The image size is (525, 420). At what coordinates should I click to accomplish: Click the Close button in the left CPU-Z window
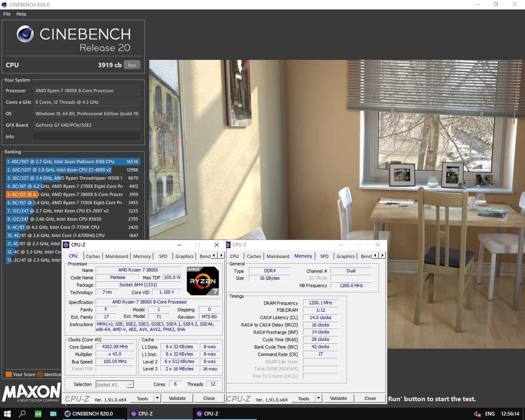click(x=209, y=398)
